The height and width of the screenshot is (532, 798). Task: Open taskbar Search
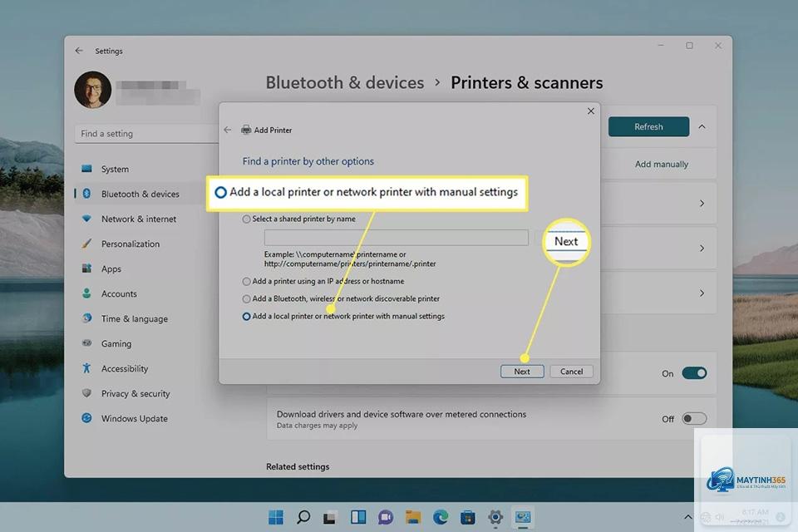coord(303,517)
